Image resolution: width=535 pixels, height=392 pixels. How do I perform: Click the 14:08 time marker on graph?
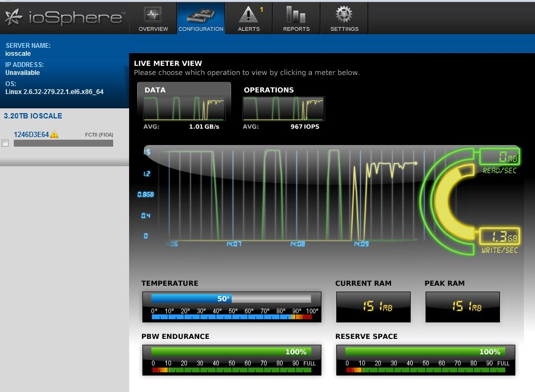(x=298, y=244)
